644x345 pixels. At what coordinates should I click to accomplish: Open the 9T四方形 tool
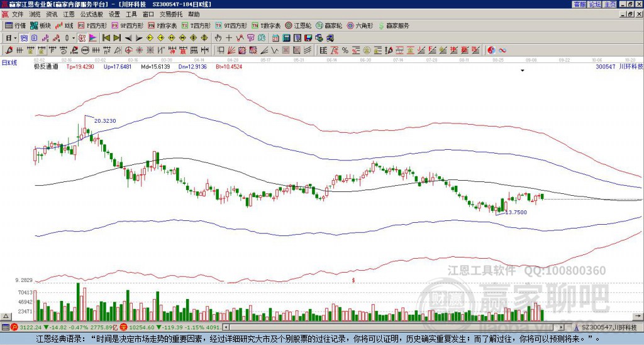(231, 25)
